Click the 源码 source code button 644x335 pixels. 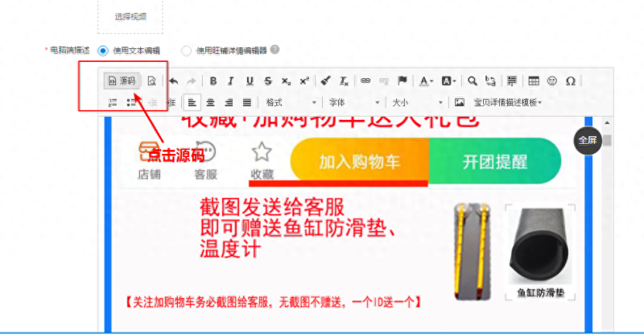[x=122, y=81]
